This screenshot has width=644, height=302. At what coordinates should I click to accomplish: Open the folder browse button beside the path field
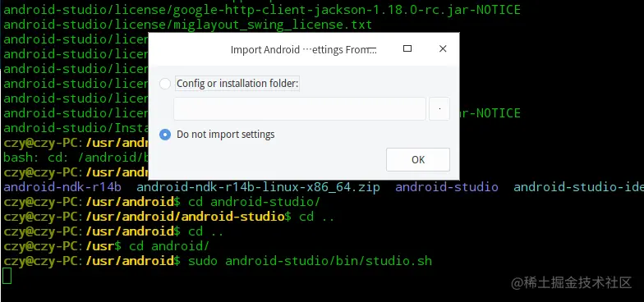[439, 108]
